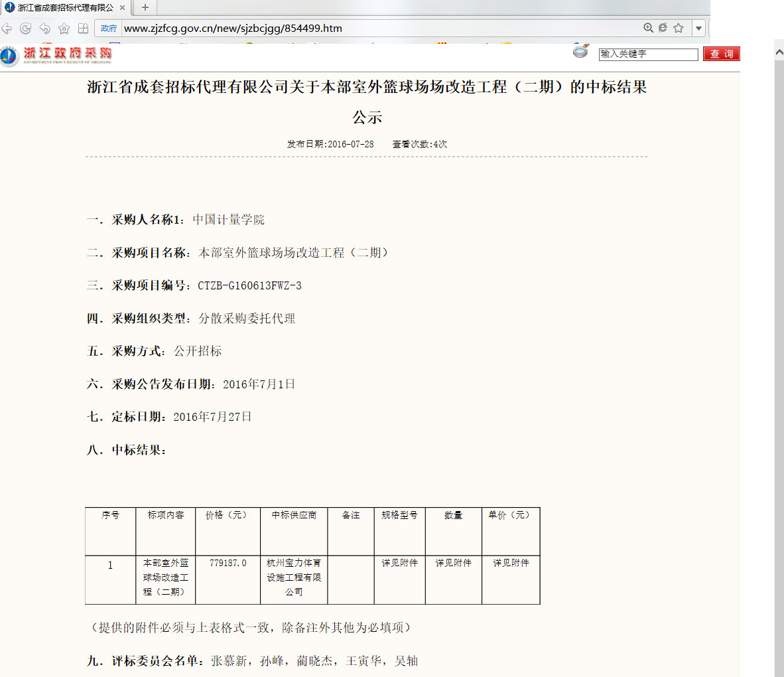This screenshot has width=784, height=677.
Task: Click the favorites star in left toolbar
Action: click(64, 29)
